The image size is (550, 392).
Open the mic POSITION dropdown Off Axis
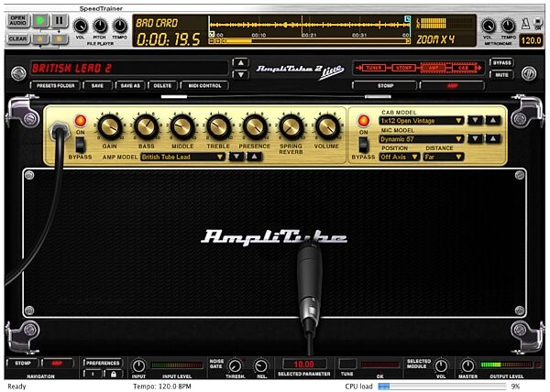[x=400, y=157]
